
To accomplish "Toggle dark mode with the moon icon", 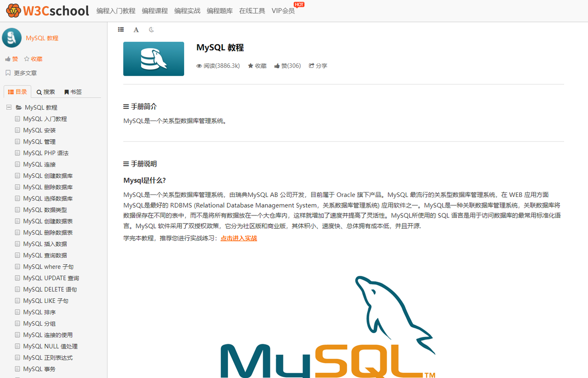I will 151,29.
